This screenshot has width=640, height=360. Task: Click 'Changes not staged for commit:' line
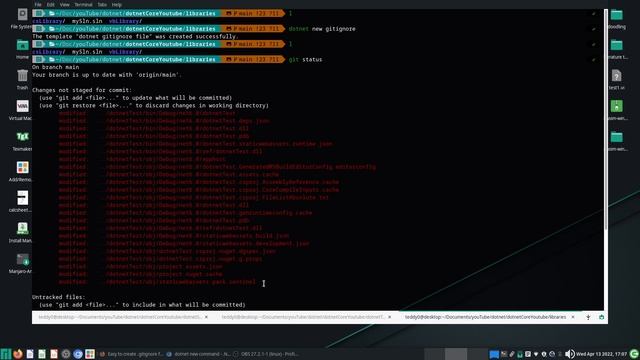(82, 90)
